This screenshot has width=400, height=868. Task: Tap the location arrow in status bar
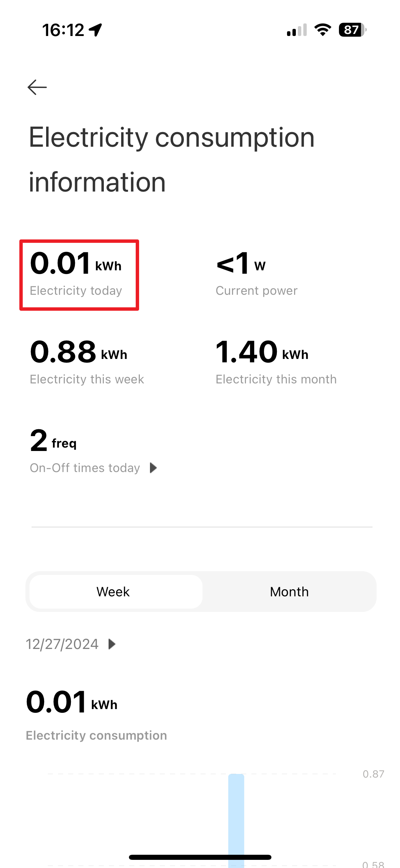(x=96, y=30)
